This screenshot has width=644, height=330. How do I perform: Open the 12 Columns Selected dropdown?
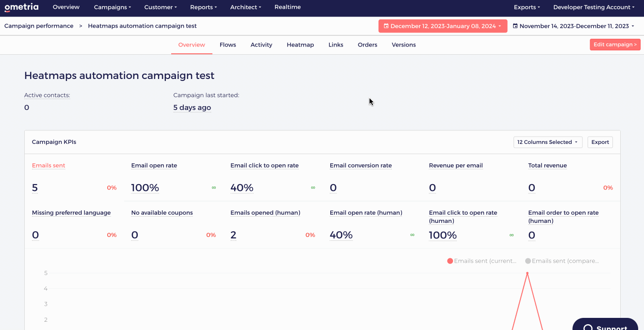tap(547, 142)
